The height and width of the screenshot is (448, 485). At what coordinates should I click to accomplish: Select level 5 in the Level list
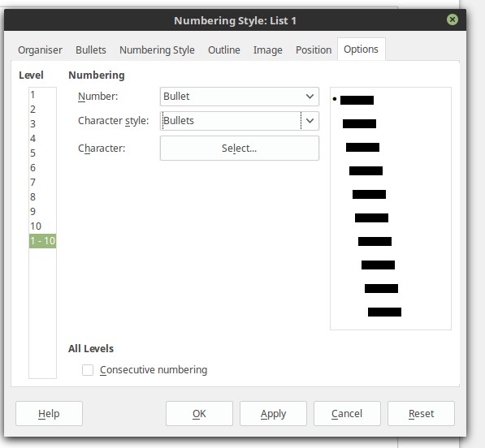point(43,153)
